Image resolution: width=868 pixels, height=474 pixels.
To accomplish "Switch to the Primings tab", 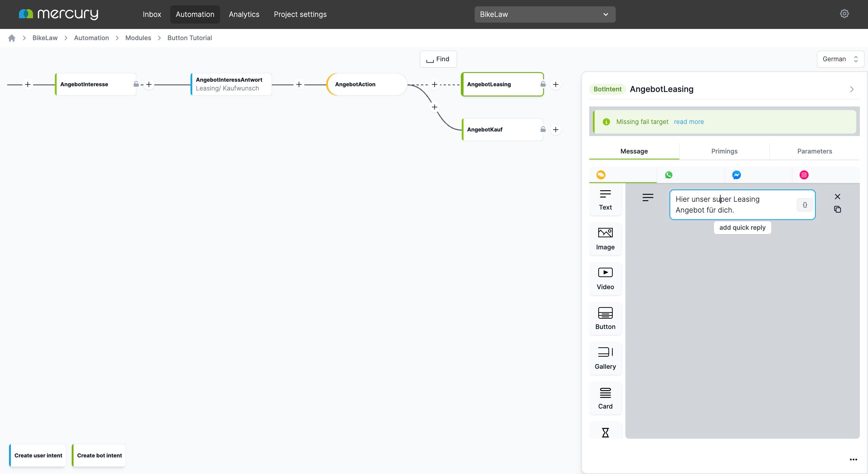I will tap(724, 151).
